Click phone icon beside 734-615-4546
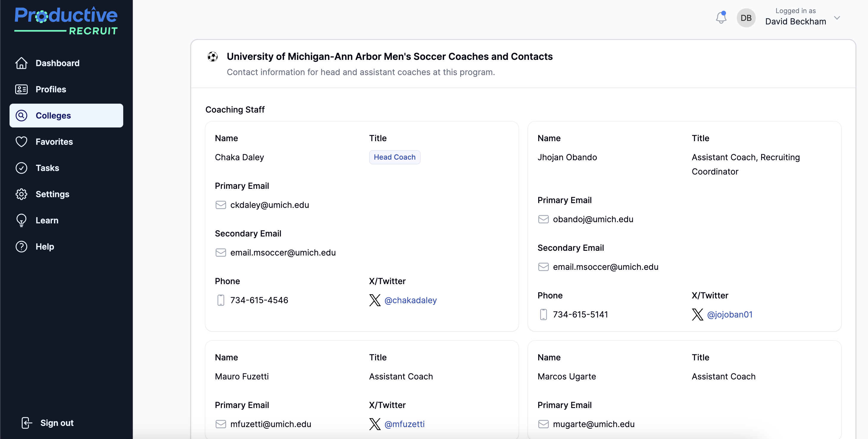868x439 pixels. pos(221,300)
